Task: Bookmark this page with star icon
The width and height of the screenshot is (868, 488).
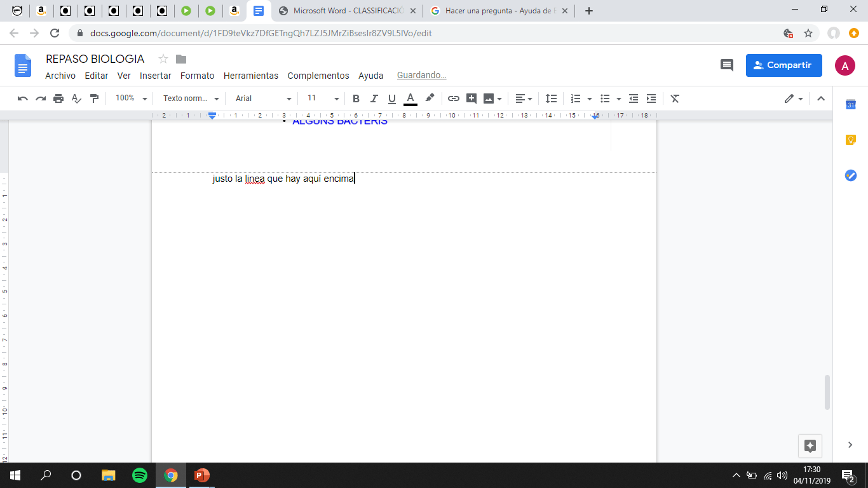Action: click(x=808, y=33)
